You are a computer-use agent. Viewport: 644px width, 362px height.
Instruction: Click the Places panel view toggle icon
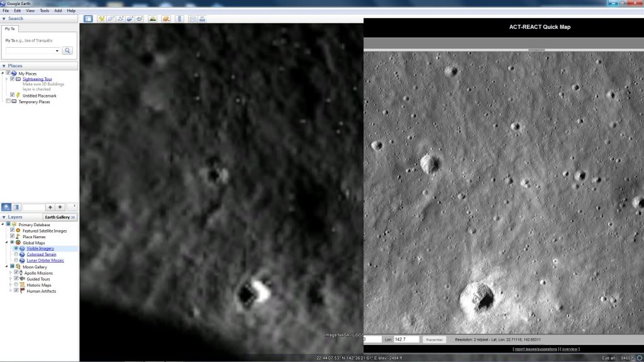coord(16,207)
